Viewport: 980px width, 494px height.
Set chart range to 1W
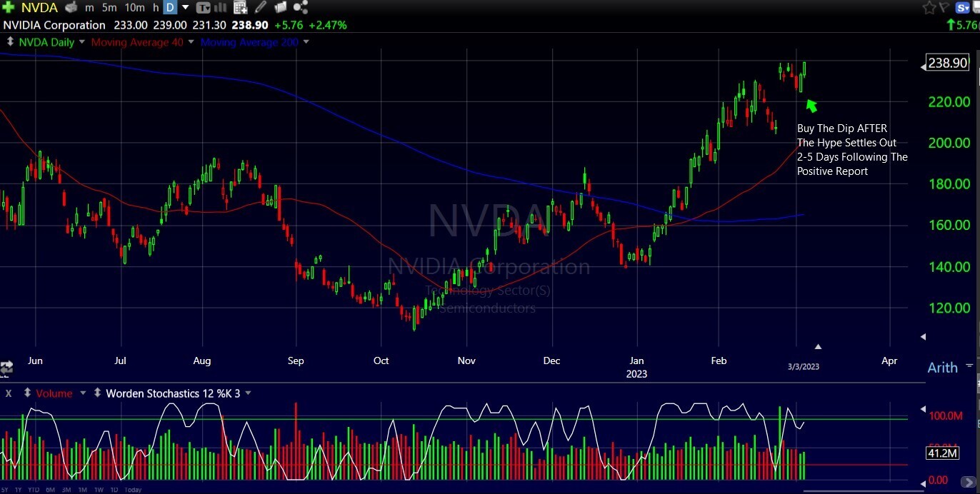(x=99, y=490)
